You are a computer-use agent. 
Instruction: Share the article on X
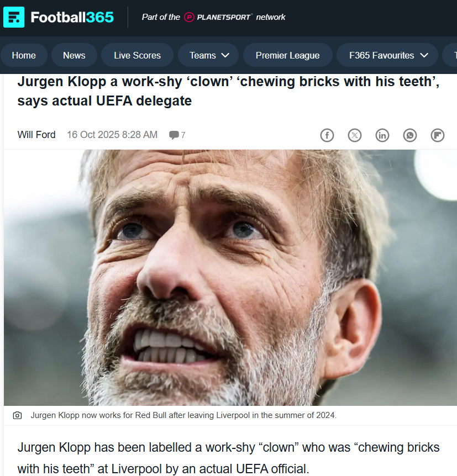click(355, 135)
